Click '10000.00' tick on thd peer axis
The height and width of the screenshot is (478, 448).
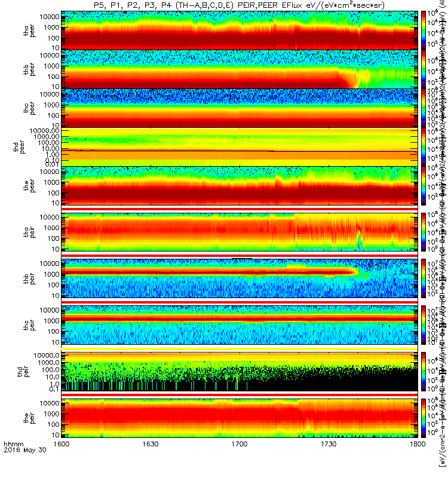tap(44, 130)
